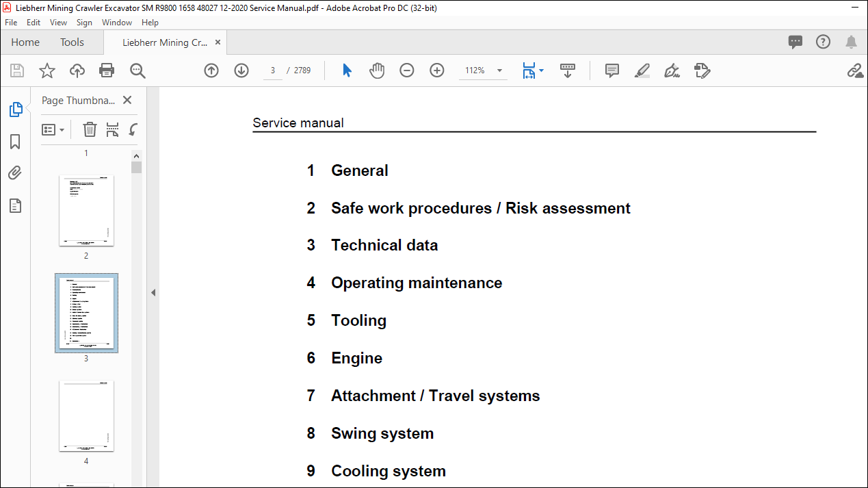Viewport: 868px width, 488px height.
Task: Go to next page arrow
Action: tap(241, 70)
